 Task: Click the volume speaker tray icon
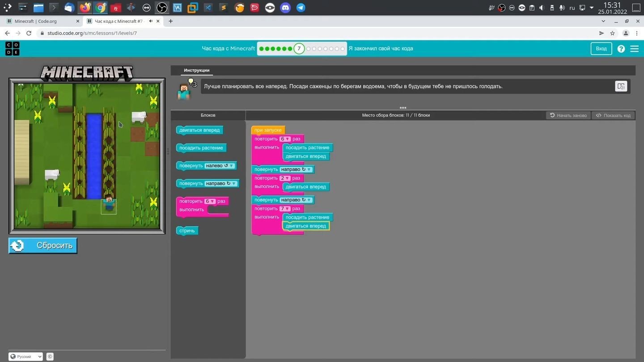click(542, 8)
